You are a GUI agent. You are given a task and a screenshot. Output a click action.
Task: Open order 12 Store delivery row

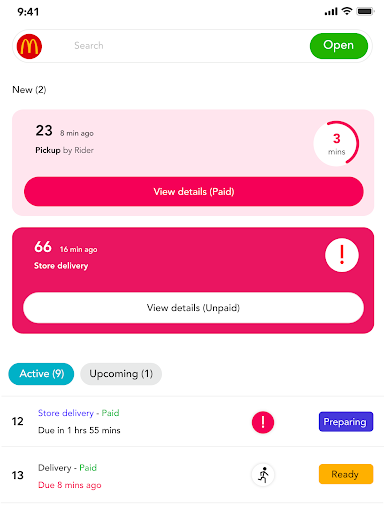[193, 422]
